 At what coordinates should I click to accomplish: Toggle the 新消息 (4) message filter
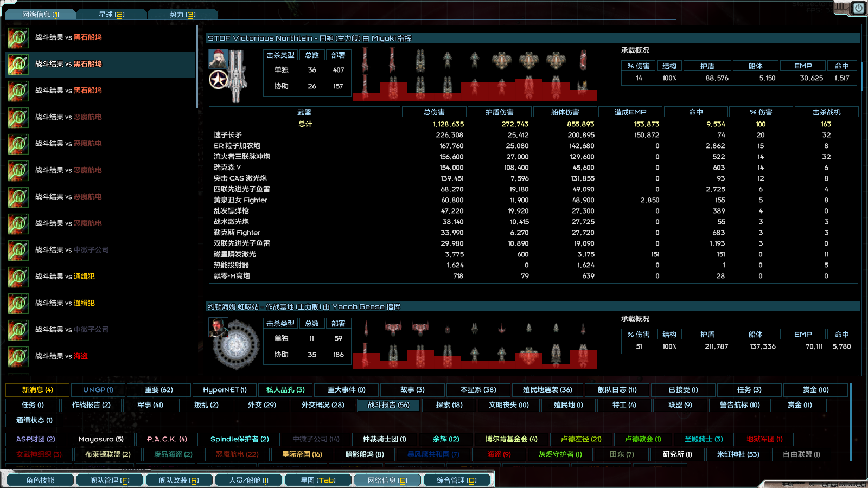click(36, 390)
